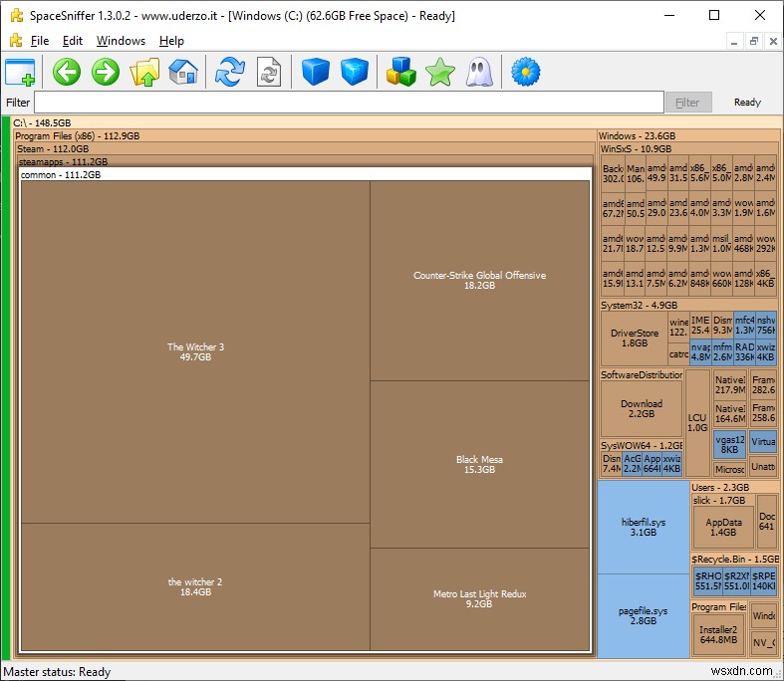
Task: Open the Windows menu
Action: (x=121, y=41)
